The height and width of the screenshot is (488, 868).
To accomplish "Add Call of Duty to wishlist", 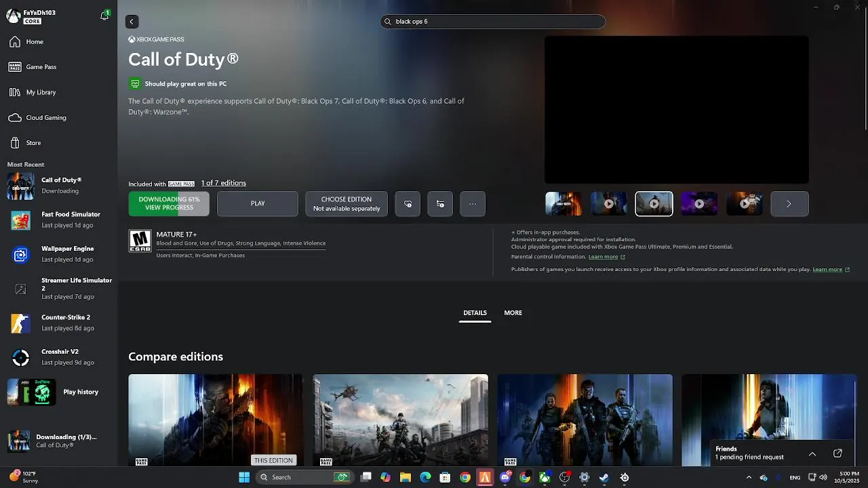I will click(x=408, y=204).
